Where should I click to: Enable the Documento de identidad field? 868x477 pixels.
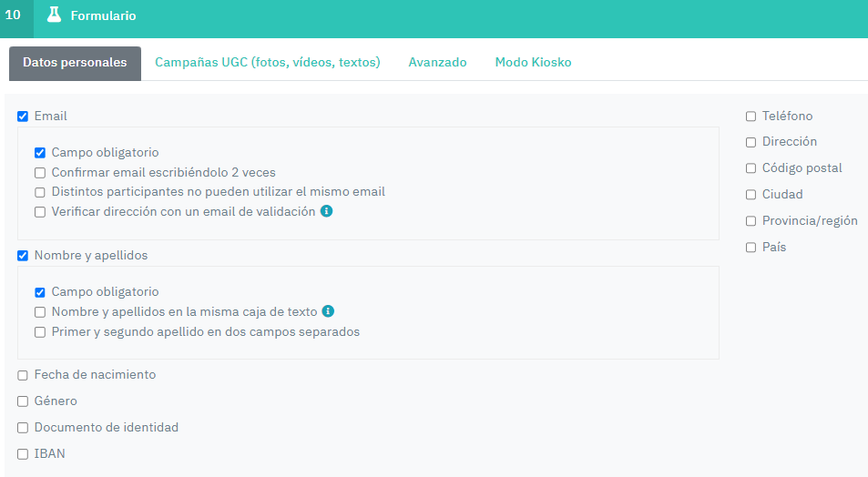pyautogui.click(x=23, y=428)
